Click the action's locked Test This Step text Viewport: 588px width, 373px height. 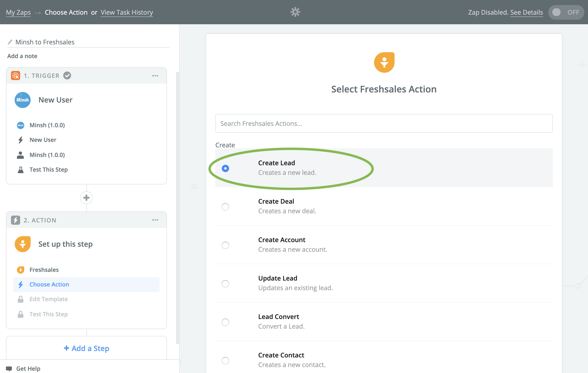[x=49, y=314]
